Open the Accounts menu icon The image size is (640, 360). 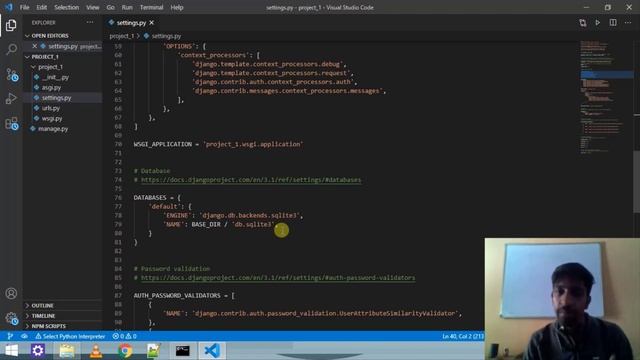click(11, 293)
